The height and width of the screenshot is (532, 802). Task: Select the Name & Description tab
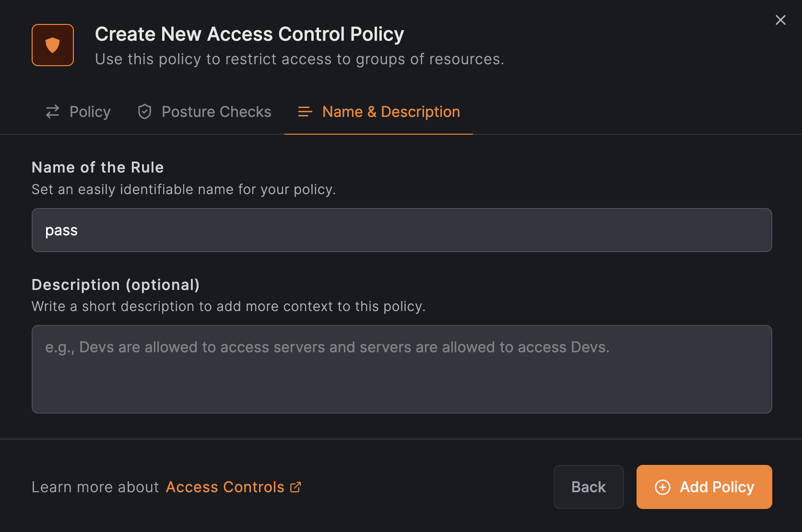(390, 112)
